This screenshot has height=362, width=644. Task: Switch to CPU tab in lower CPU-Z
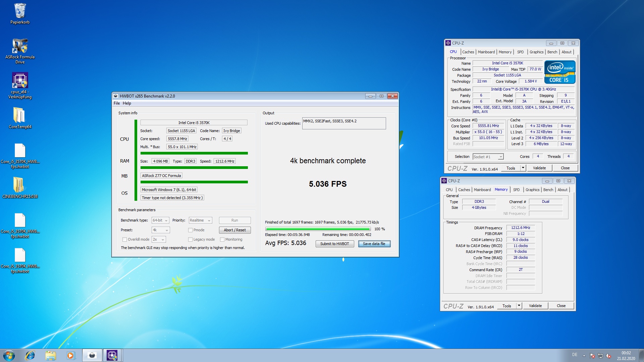tap(449, 190)
